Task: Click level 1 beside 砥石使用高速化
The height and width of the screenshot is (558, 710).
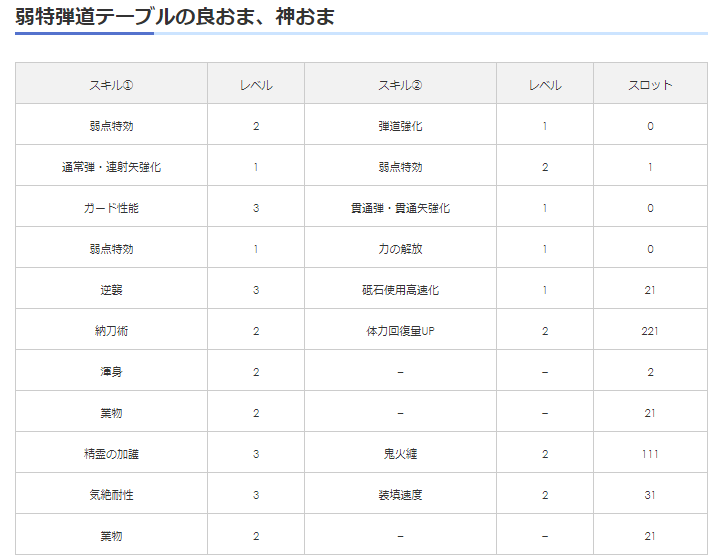Action: (545, 290)
